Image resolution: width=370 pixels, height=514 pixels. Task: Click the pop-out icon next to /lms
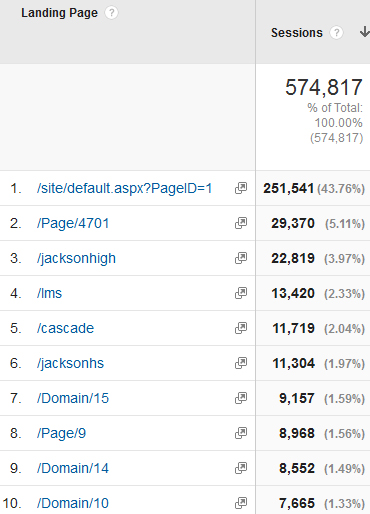click(x=241, y=293)
